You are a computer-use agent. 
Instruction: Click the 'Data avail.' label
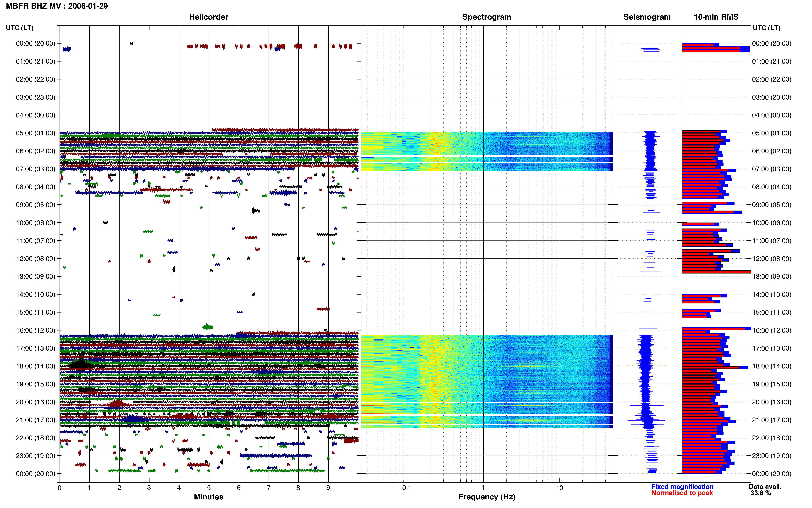click(765, 486)
